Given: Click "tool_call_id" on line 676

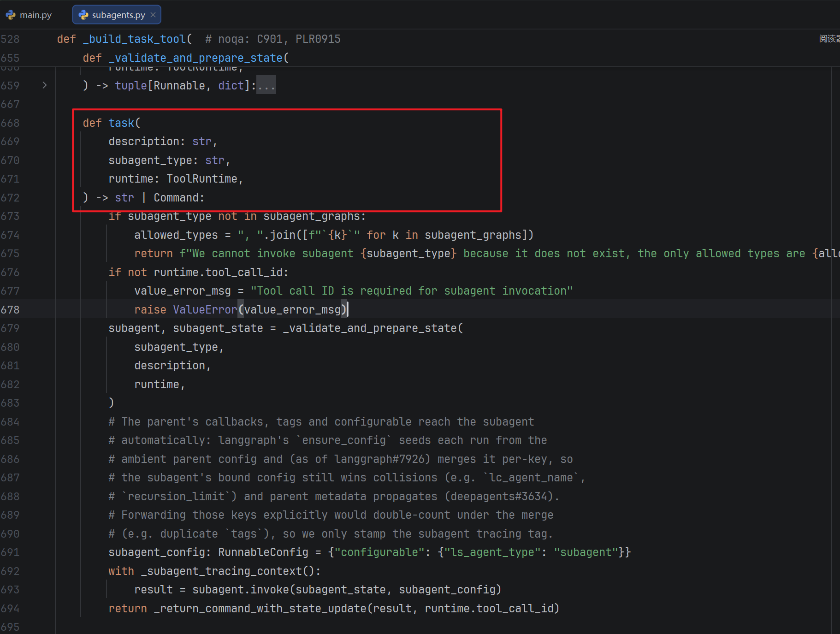Looking at the screenshot, I should (x=244, y=273).
